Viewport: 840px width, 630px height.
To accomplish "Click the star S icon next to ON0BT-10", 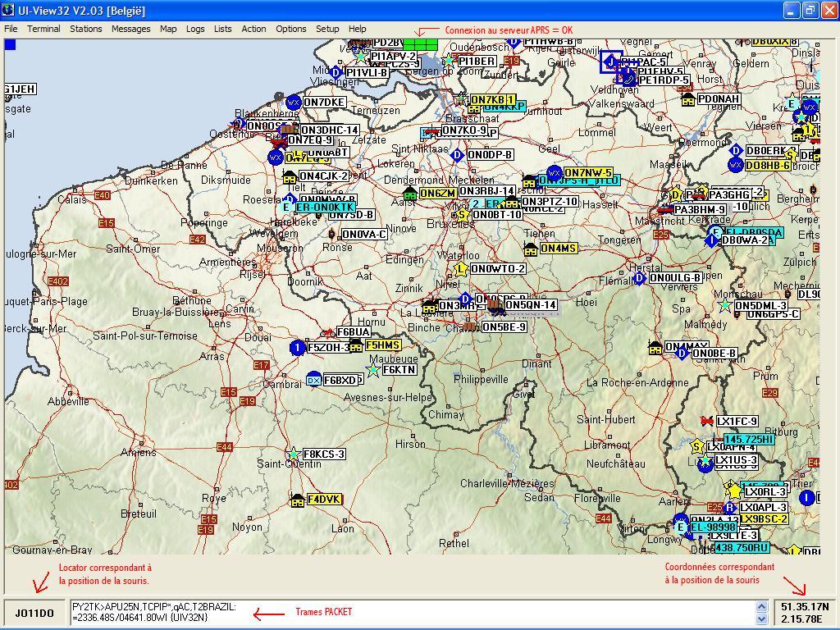I will [462, 214].
